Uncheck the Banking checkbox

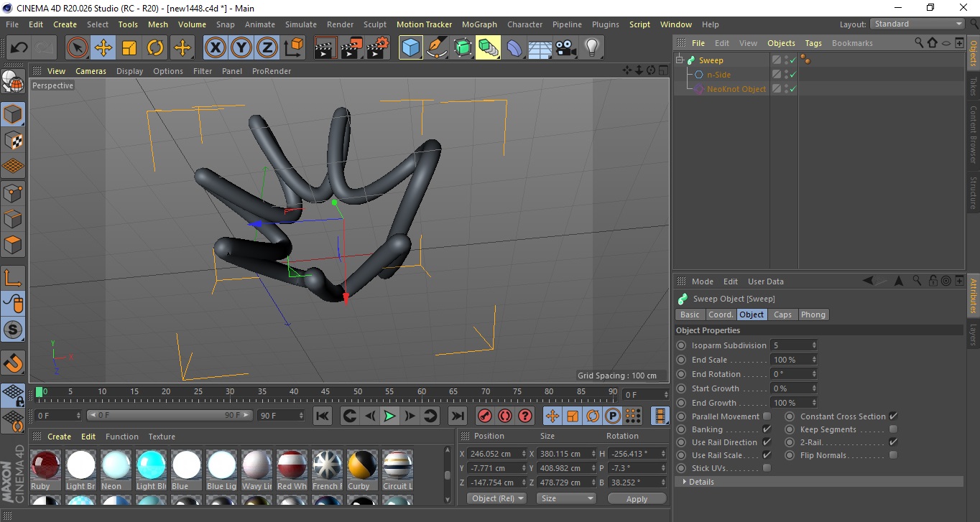[767, 429]
